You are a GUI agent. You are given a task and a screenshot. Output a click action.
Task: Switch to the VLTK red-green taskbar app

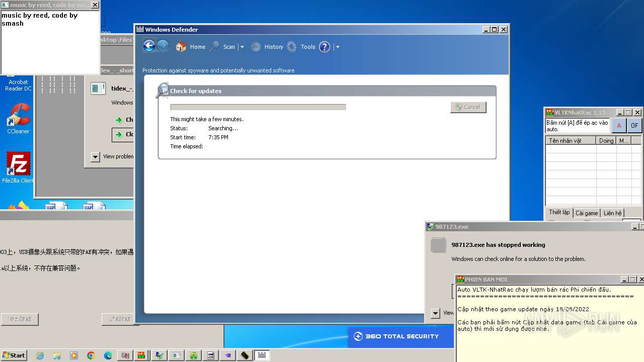click(142, 355)
